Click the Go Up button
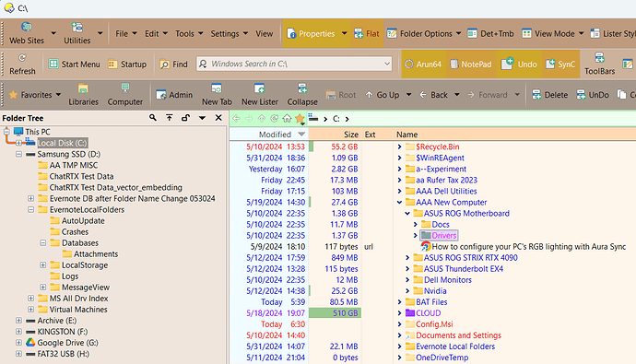Image resolution: width=636 pixels, height=364 pixels. (383, 95)
